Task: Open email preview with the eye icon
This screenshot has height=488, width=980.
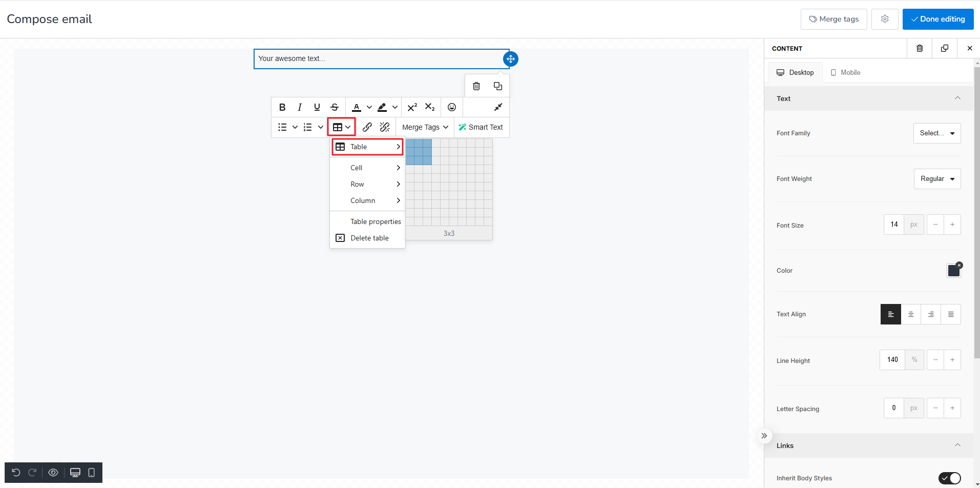Action: pos(53,472)
